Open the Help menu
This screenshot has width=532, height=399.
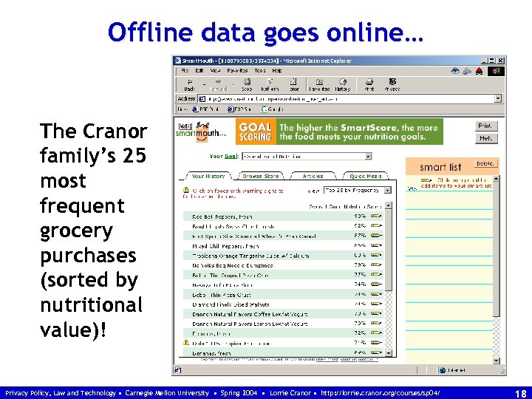click(x=277, y=71)
